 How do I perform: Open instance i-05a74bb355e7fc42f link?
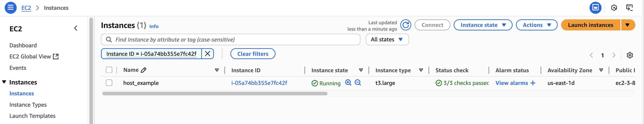(259, 83)
